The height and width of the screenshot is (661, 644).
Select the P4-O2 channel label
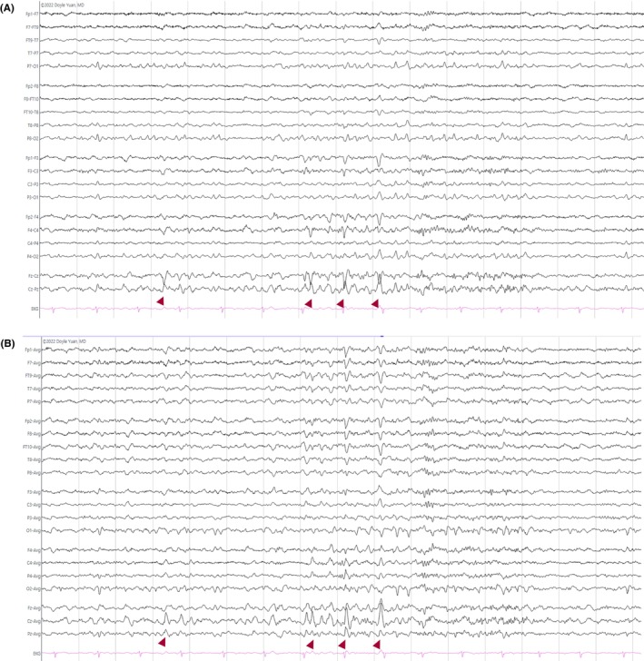(x=33, y=256)
